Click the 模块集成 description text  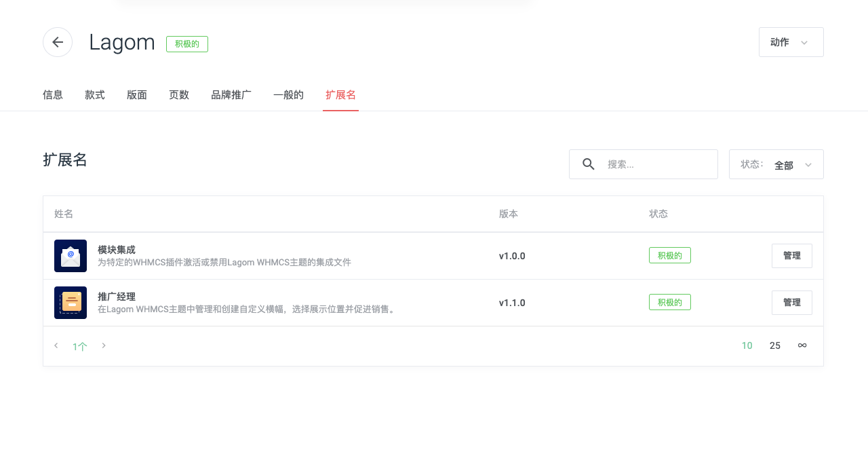pos(224,262)
